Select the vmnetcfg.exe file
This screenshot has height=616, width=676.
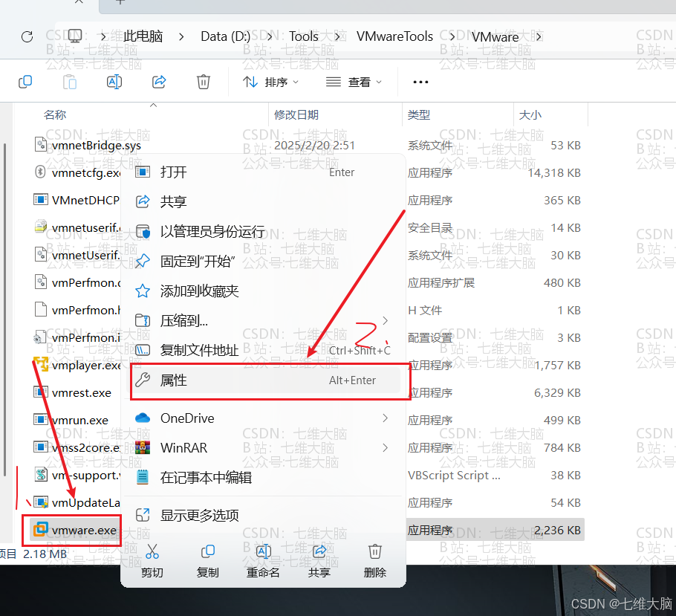point(85,173)
